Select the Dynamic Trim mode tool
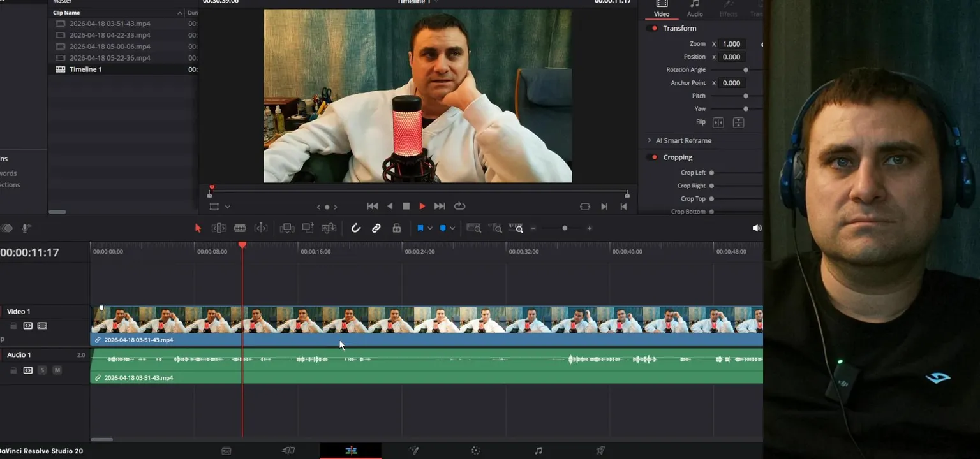Image resolution: width=980 pixels, height=459 pixels. pyautogui.click(x=261, y=228)
